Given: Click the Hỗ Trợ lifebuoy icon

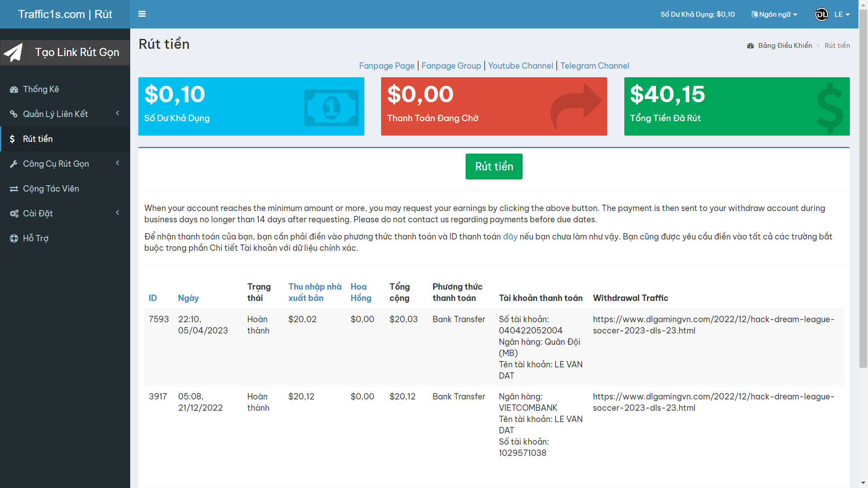Looking at the screenshot, I should [14, 239].
